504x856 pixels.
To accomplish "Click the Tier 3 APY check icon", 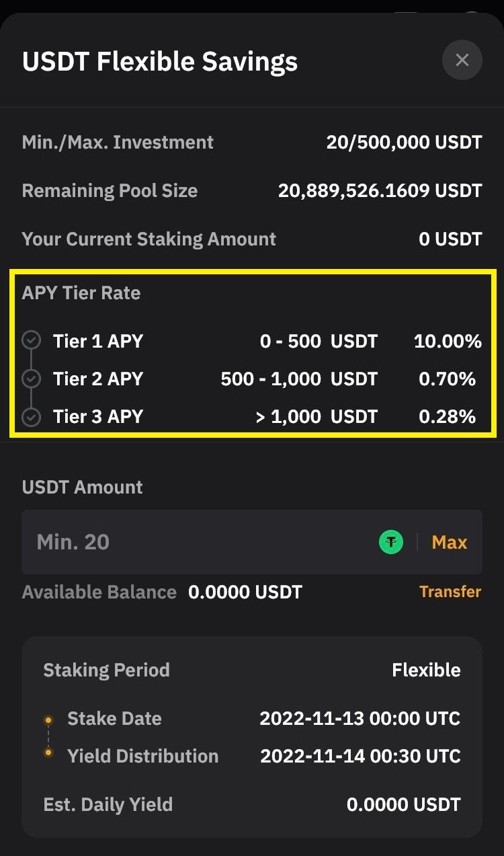I will 31,417.
